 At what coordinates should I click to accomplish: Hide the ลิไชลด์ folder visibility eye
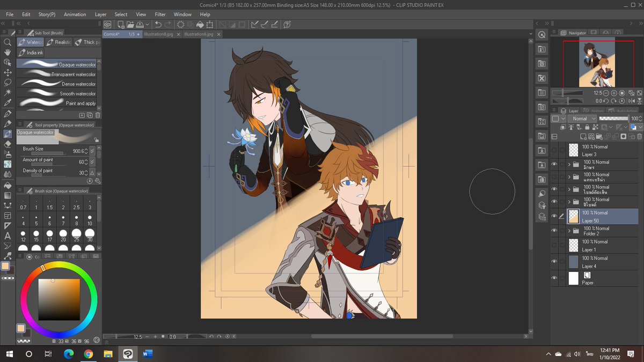pyautogui.click(x=554, y=202)
